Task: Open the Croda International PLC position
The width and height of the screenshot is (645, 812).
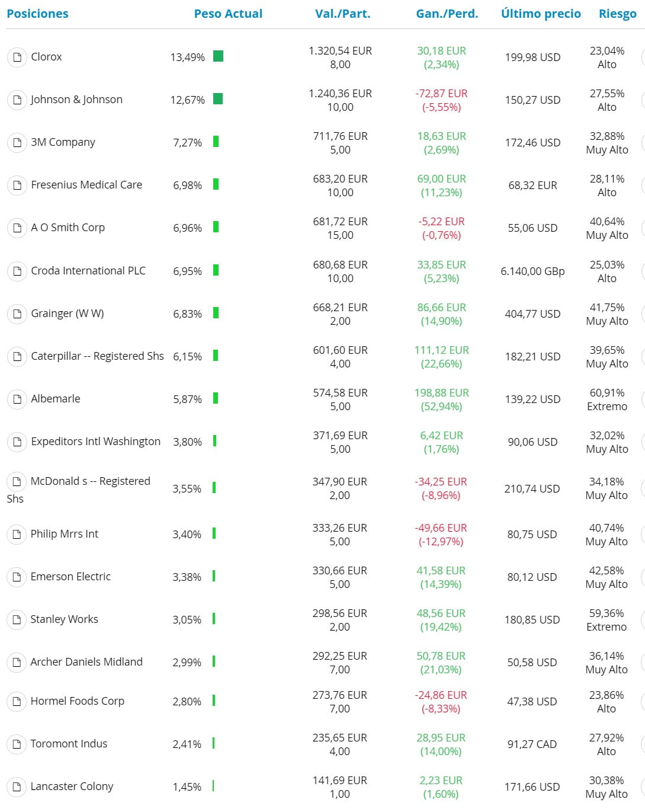Action: [88, 270]
